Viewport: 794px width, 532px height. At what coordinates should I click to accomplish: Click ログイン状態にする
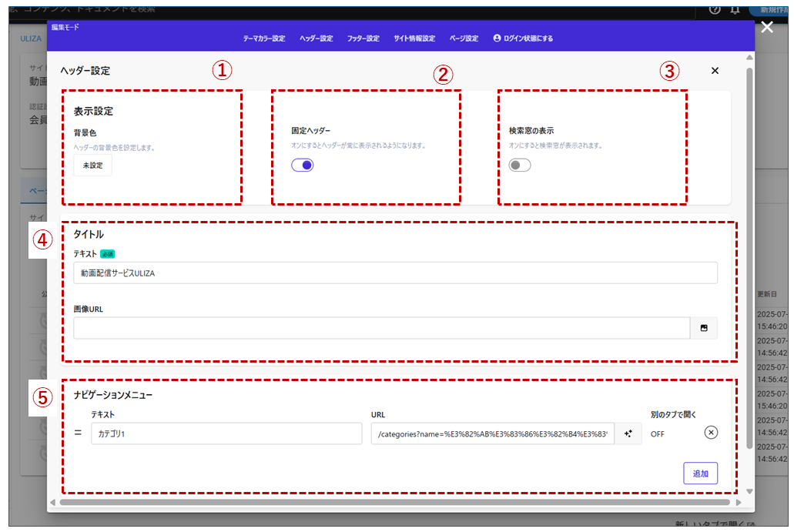pyautogui.click(x=523, y=38)
